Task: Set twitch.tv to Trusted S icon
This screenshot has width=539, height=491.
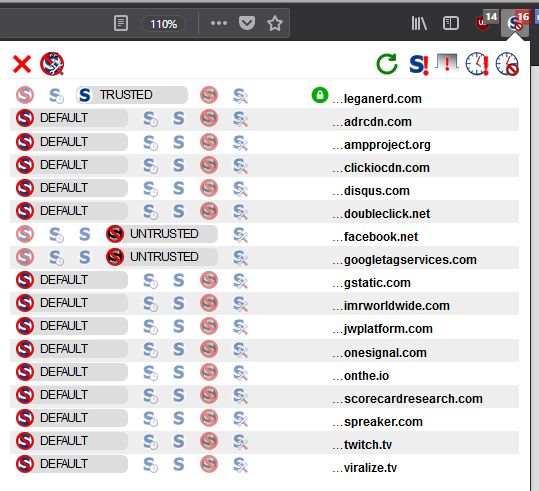Action: click(x=178, y=441)
